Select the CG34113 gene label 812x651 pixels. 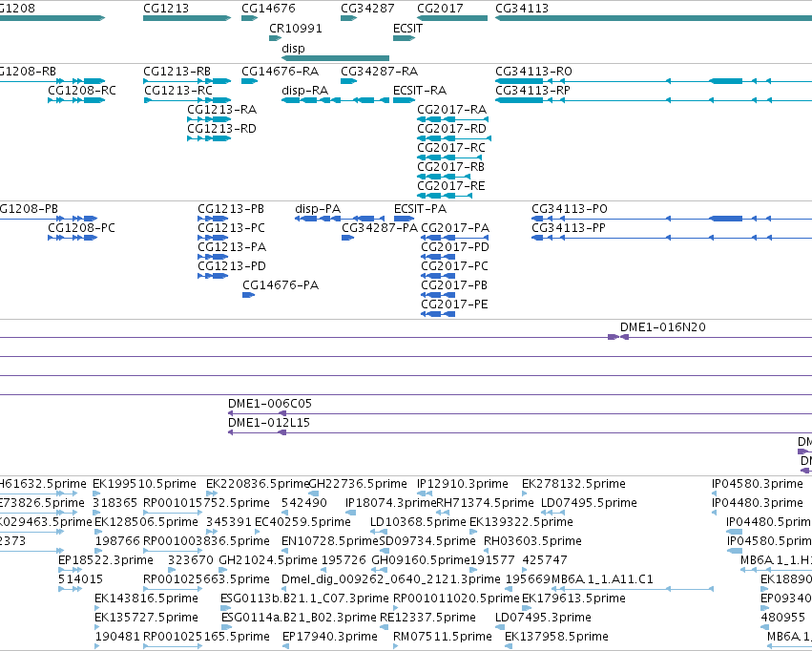point(522,9)
